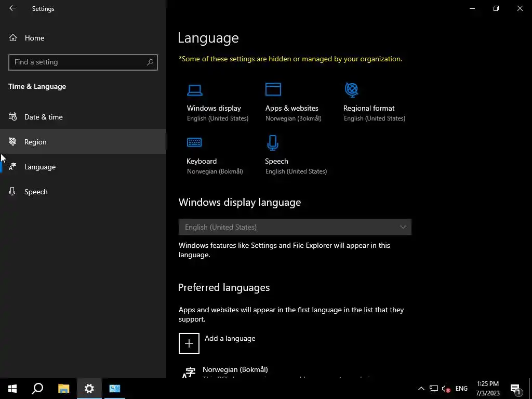Click the Keyboard label

202,161
